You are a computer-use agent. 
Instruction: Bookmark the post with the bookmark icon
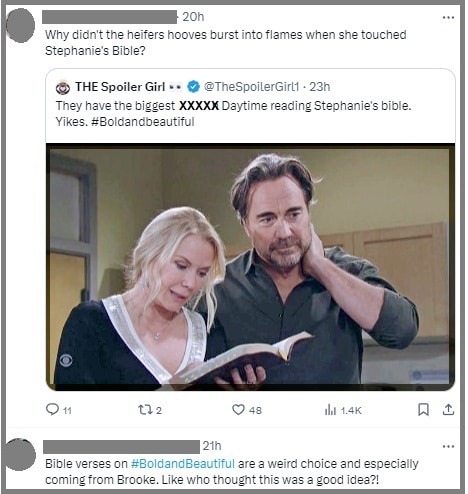click(423, 410)
